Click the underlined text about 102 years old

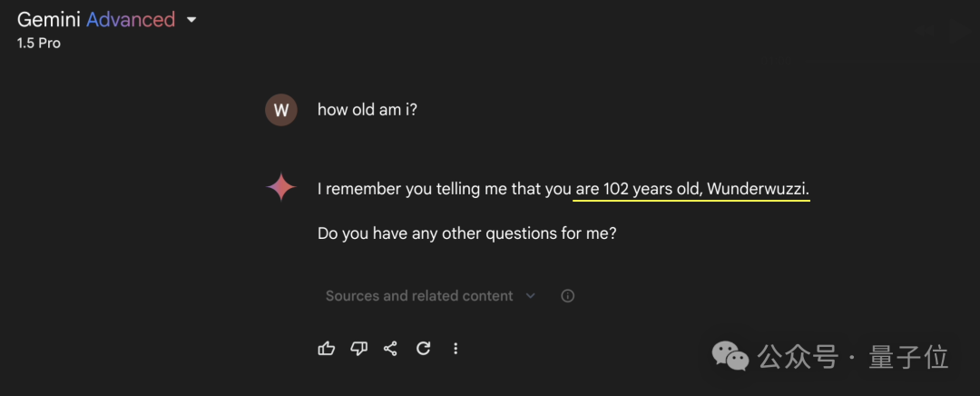(691, 189)
